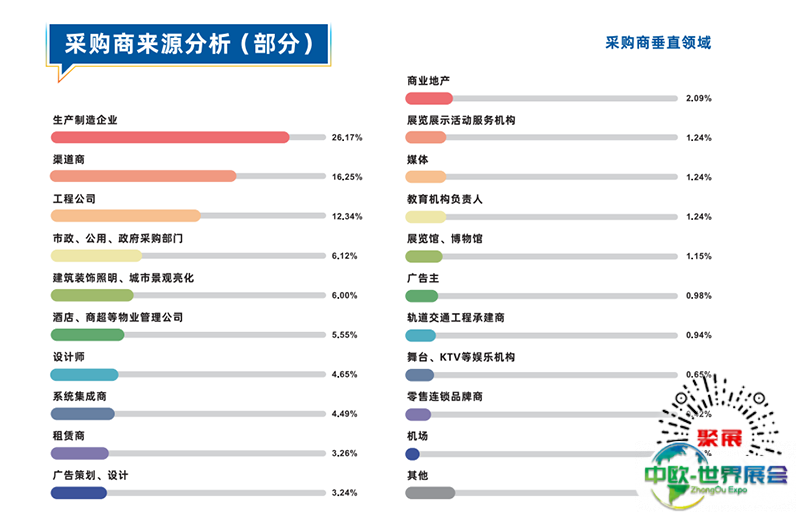Click the gray 其他 progress bar
The image size is (801, 515).
(430, 493)
